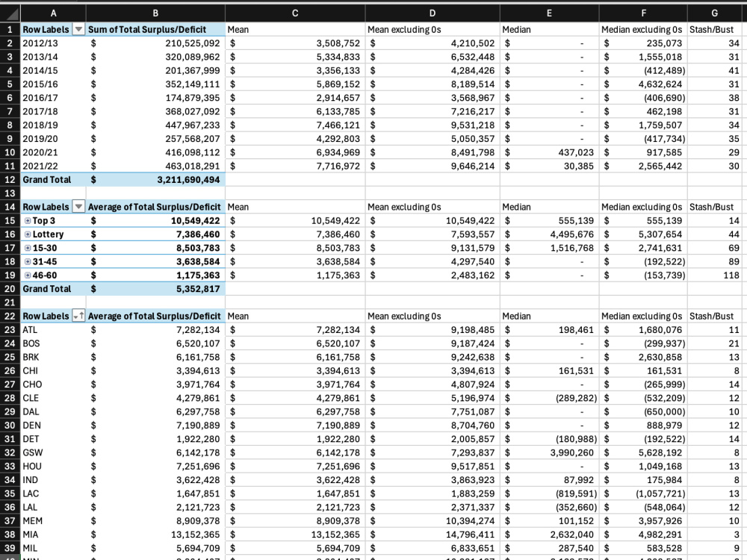This screenshot has height=560, width=747.
Task: Click the 2012/13 season cell
Action: (x=53, y=43)
